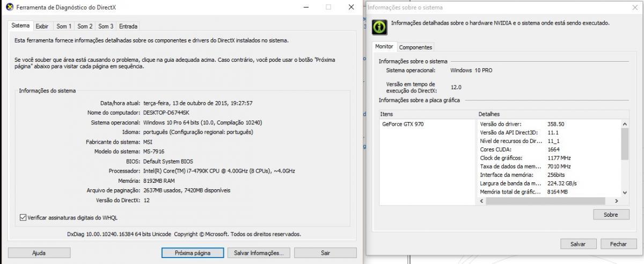
Task: Click the details list scroll-down arrow
Action: [x=625, y=192]
